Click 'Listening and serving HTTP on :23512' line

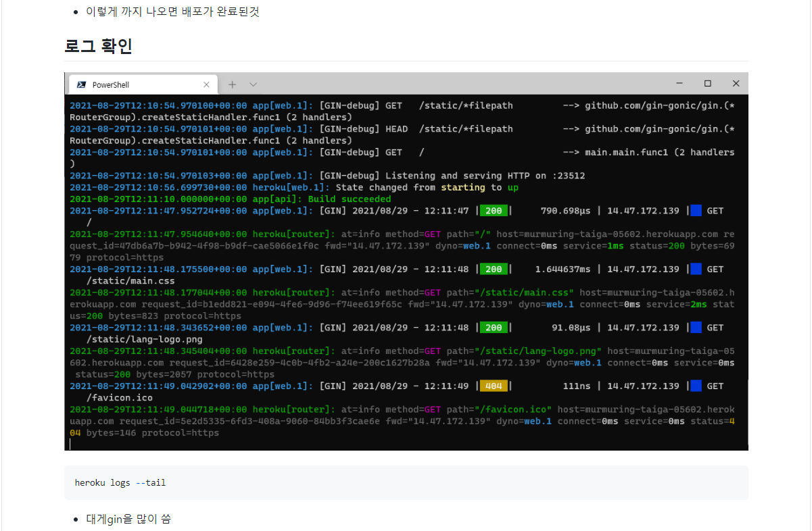pyautogui.click(x=327, y=176)
